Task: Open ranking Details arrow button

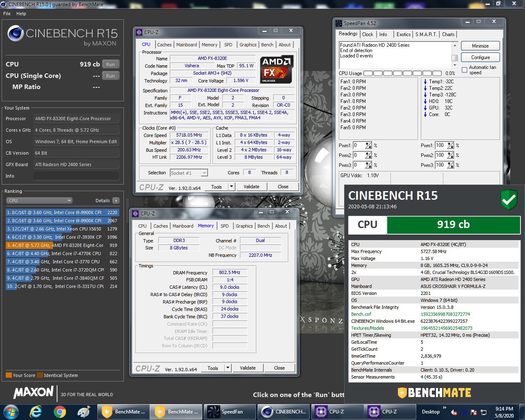Action: click(116, 201)
